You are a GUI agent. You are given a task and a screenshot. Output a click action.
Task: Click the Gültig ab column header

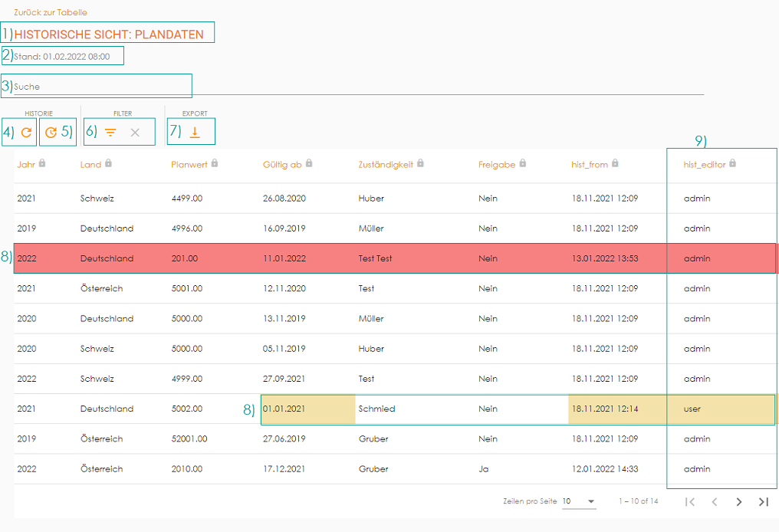tap(281, 164)
